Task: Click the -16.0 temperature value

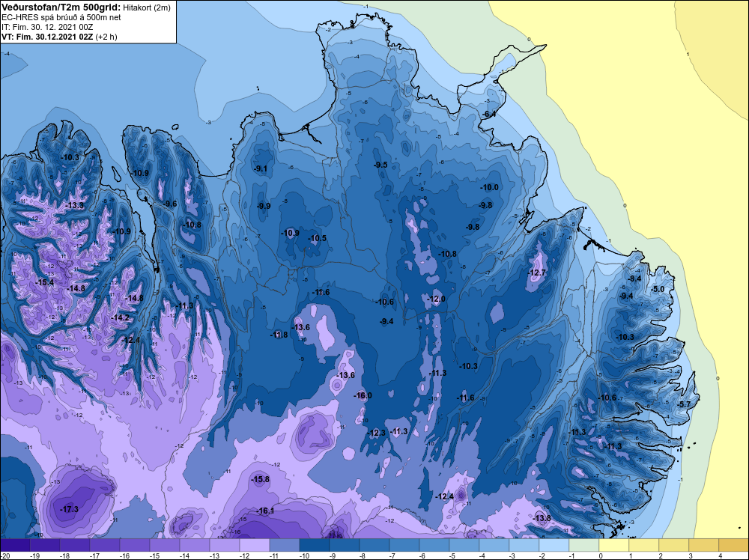Action: pyautogui.click(x=363, y=395)
